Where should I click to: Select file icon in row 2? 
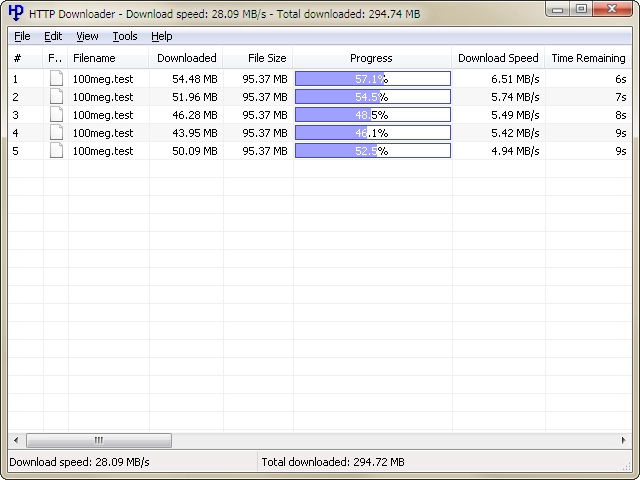(56, 96)
